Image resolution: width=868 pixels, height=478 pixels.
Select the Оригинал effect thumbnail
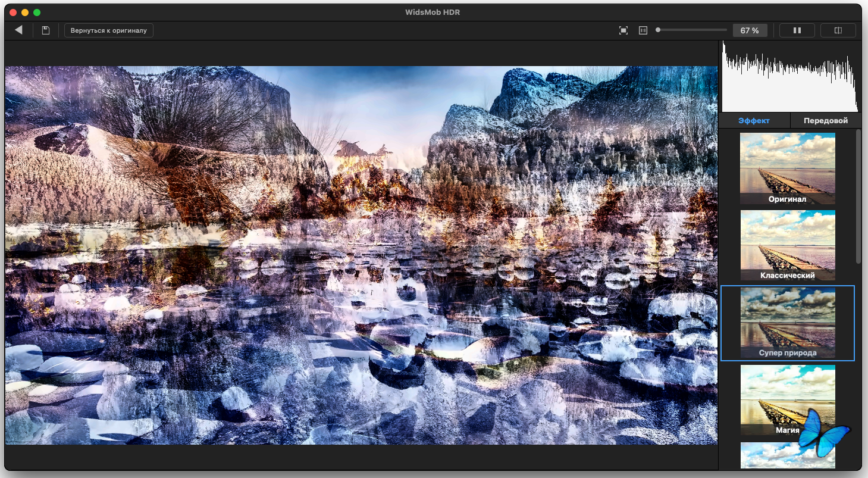tap(787, 168)
